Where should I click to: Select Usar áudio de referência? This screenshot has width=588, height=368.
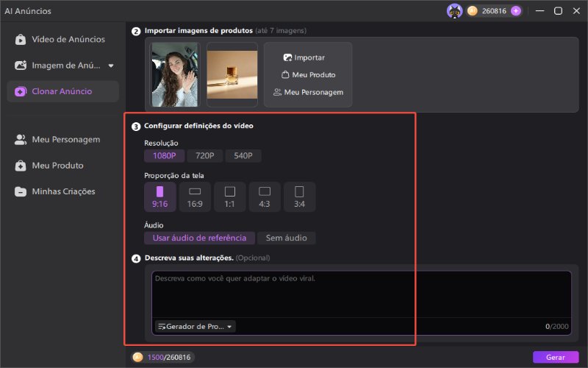click(x=199, y=238)
